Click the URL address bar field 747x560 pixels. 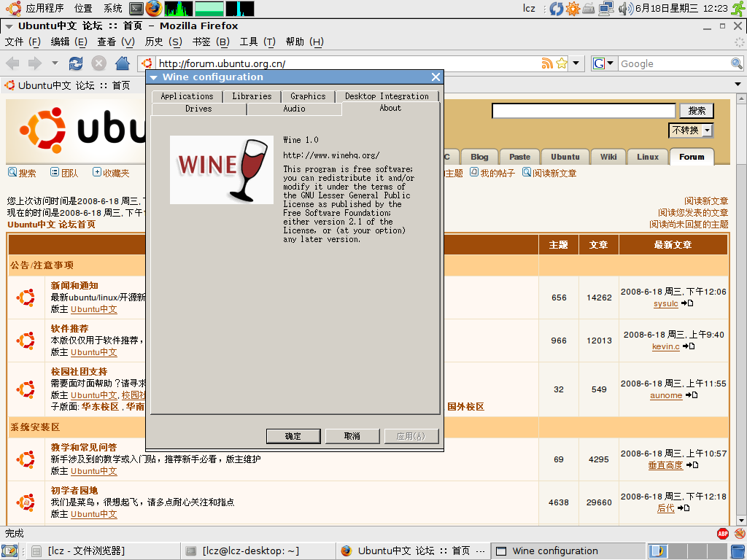click(x=348, y=63)
